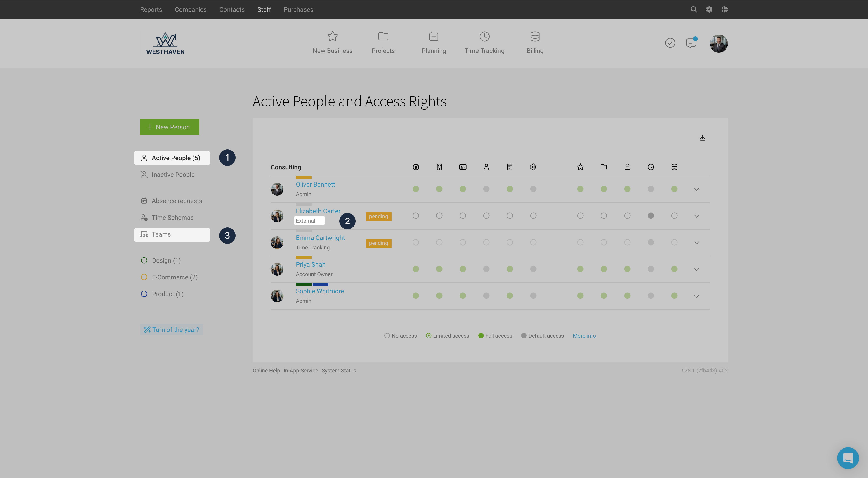The image size is (868, 478).
Task: Select Inactive People in sidebar
Action: (x=172, y=175)
